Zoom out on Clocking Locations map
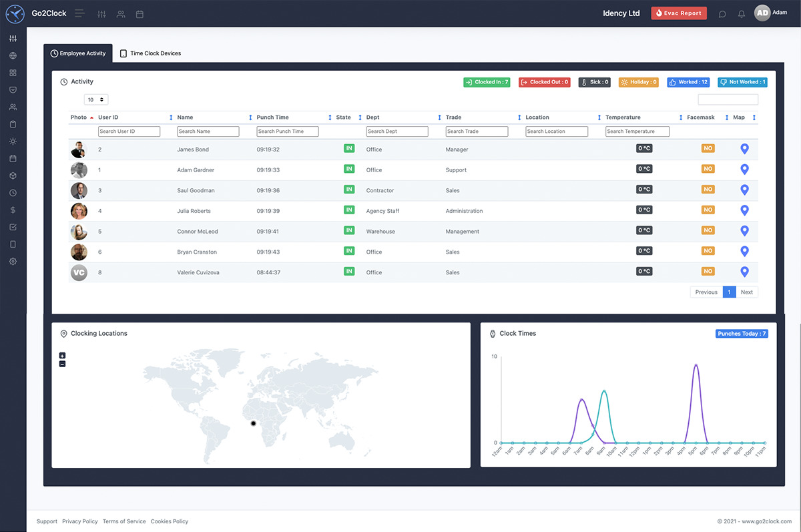This screenshot has width=801, height=532. pos(62,364)
